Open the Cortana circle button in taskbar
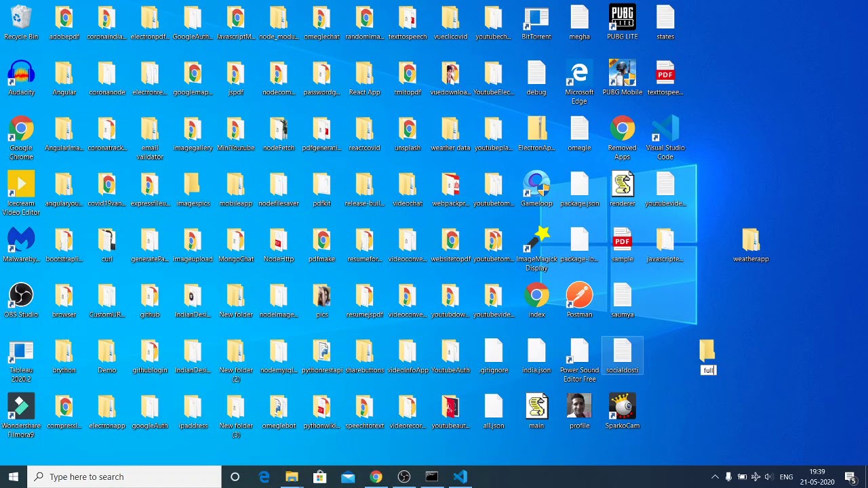 coord(235,476)
